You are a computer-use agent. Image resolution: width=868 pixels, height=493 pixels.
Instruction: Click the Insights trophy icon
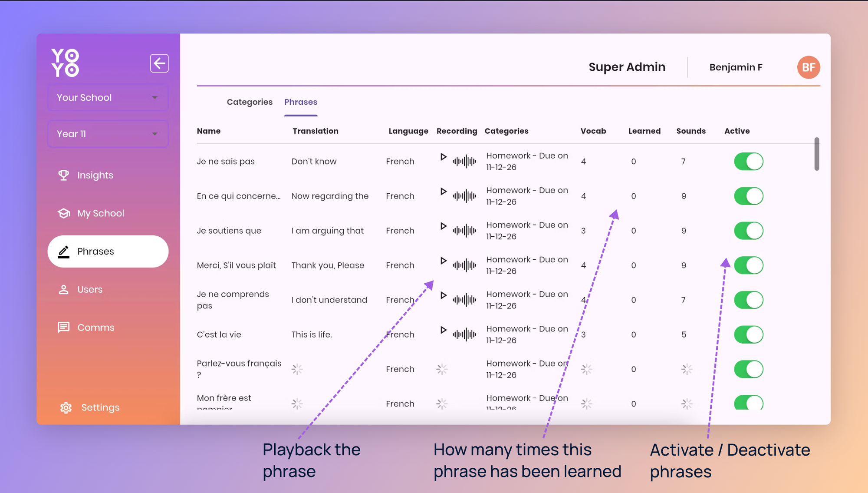[x=64, y=175]
